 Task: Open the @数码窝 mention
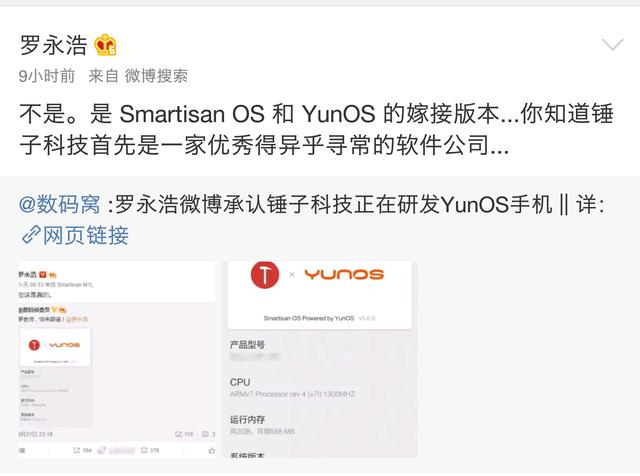point(60,204)
